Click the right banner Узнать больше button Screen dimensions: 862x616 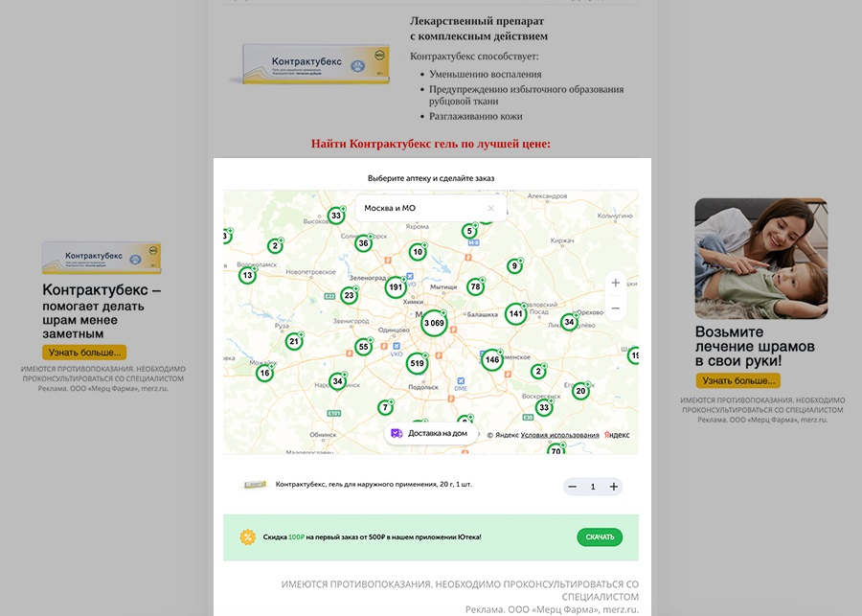737,380
